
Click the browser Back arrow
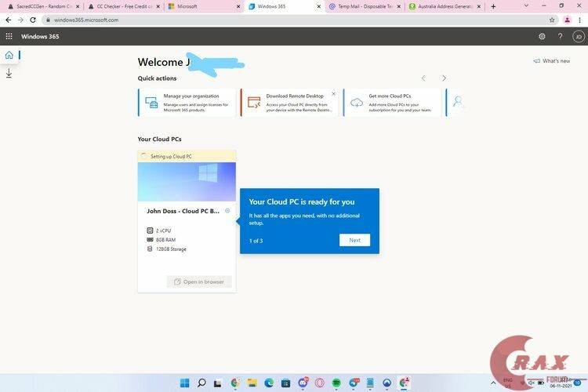click(9, 20)
